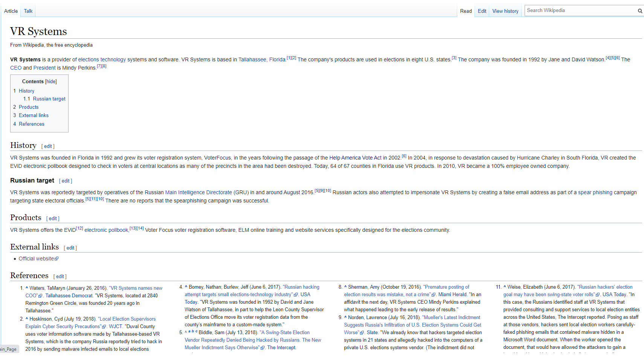Open Tallahassee Democrat link in references
The height and width of the screenshot is (356, 644).
(x=69, y=296)
